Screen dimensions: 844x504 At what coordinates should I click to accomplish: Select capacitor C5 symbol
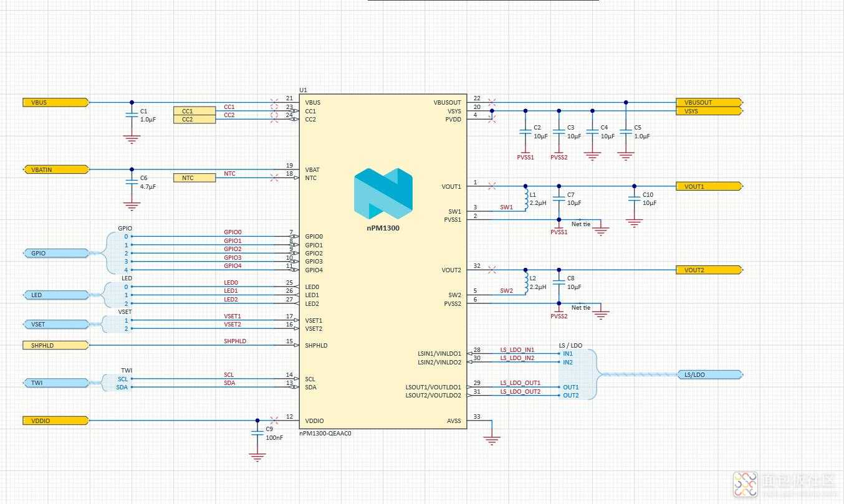click(626, 131)
